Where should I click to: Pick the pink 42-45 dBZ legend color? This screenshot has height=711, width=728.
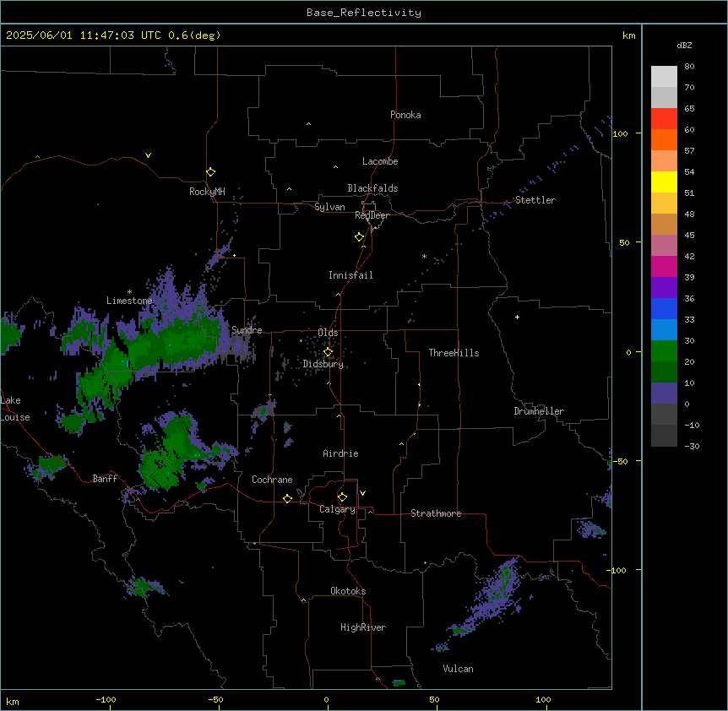point(664,245)
